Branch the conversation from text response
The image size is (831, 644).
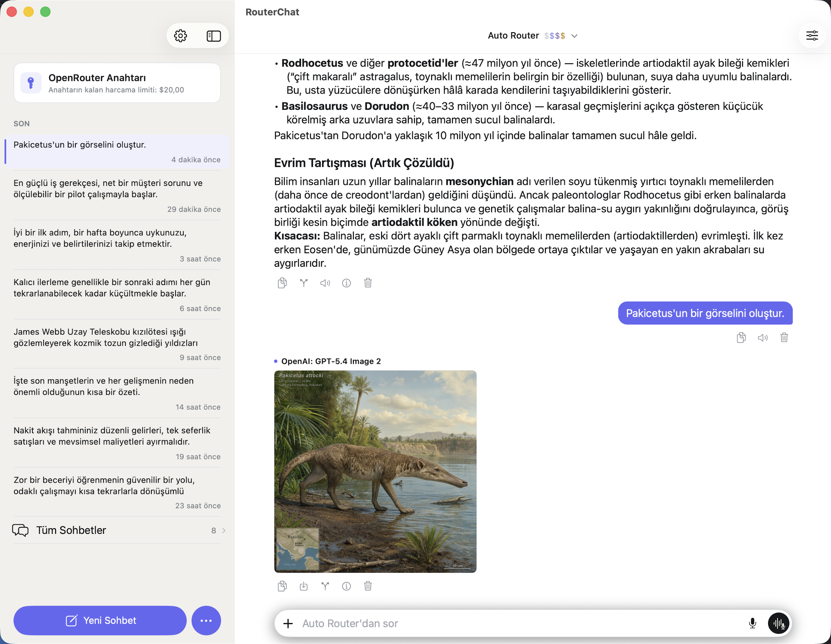(x=304, y=283)
